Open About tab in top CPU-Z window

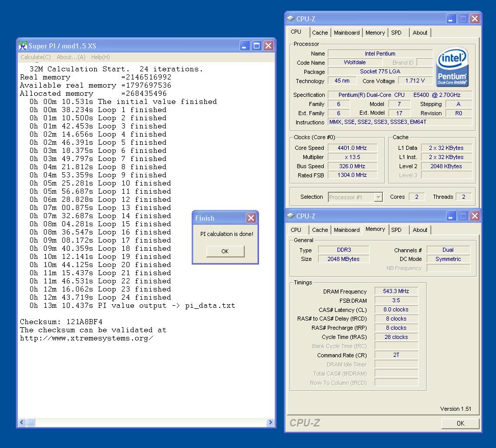pos(420,33)
